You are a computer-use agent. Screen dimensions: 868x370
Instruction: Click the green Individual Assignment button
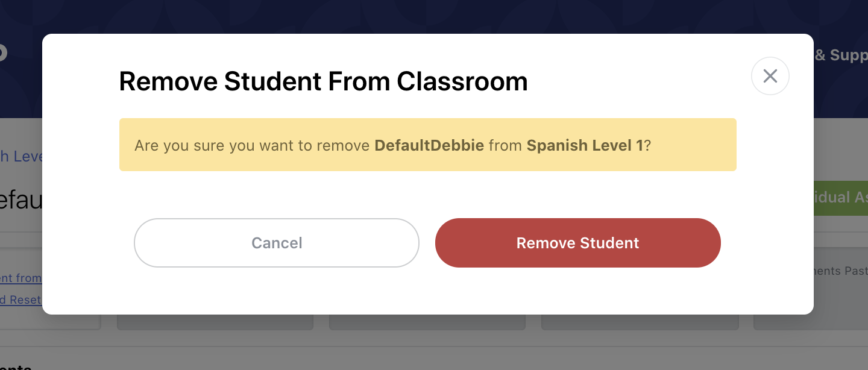(843, 198)
